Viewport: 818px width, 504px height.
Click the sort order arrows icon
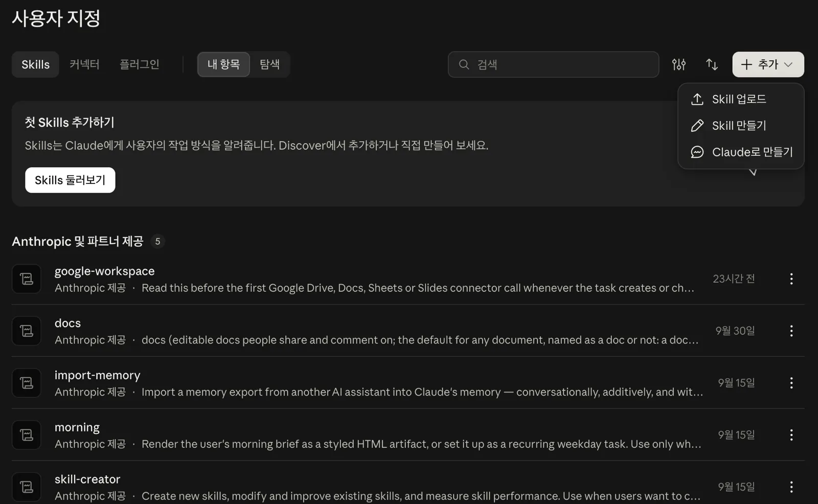[712, 64]
